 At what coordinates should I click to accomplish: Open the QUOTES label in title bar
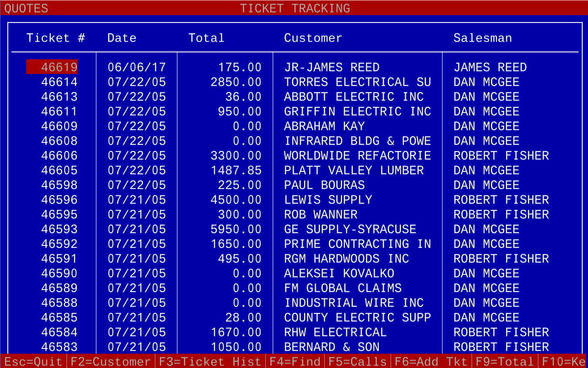click(26, 8)
